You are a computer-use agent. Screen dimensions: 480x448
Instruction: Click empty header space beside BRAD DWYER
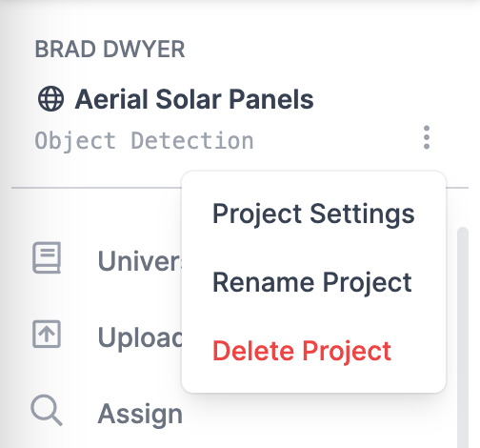coord(317,50)
